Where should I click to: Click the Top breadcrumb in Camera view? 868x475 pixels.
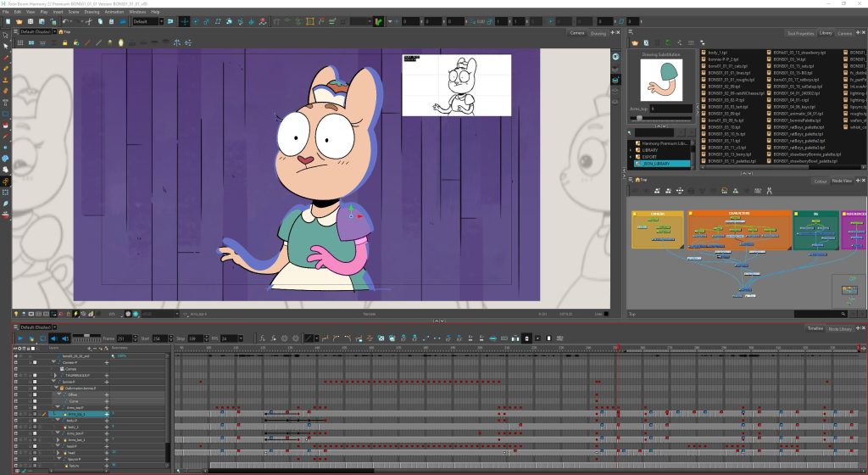coord(66,31)
